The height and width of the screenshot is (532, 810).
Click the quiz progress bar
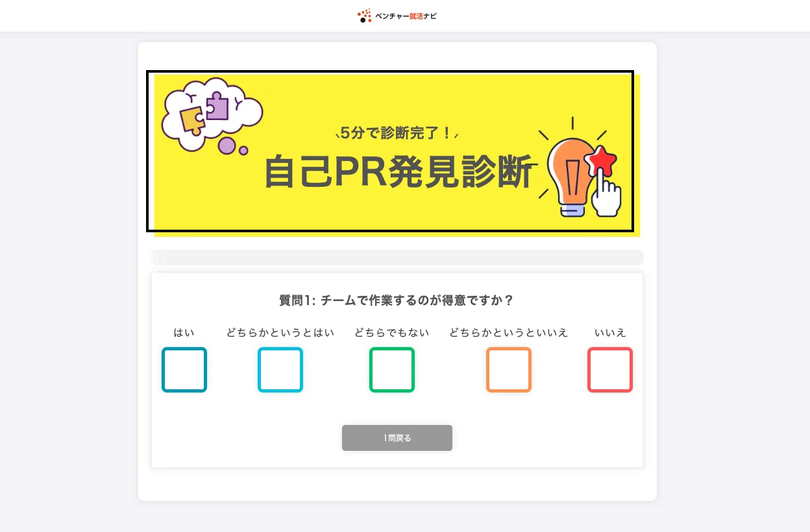point(397,258)
